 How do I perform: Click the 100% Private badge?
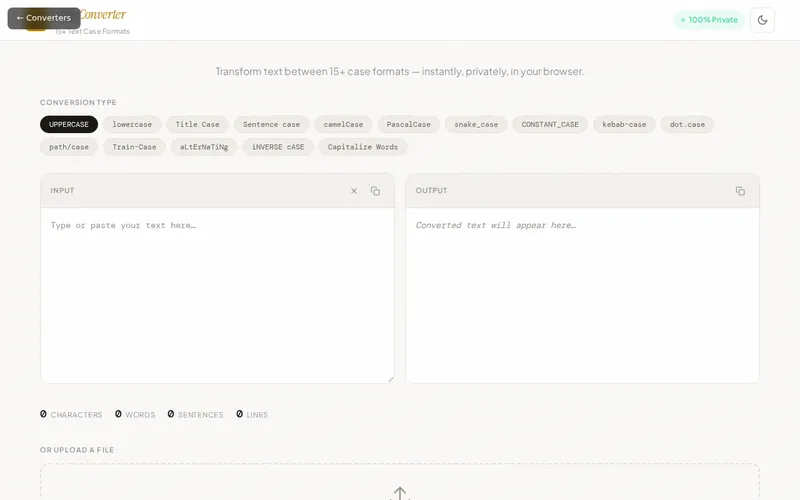709,20
